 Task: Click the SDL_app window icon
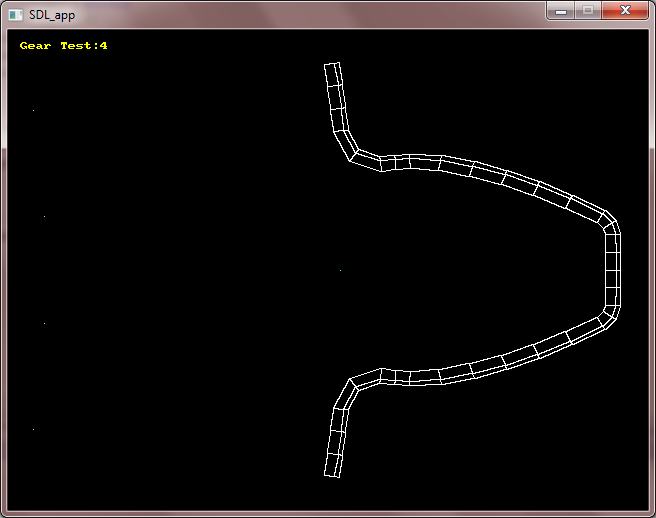(x=15, y=15)
